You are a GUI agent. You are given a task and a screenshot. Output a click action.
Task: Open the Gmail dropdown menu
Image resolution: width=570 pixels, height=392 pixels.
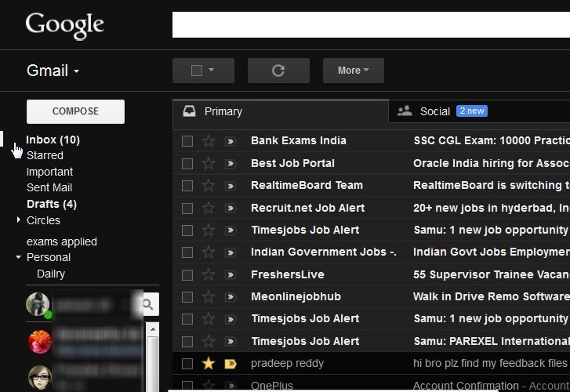[53, 71]
